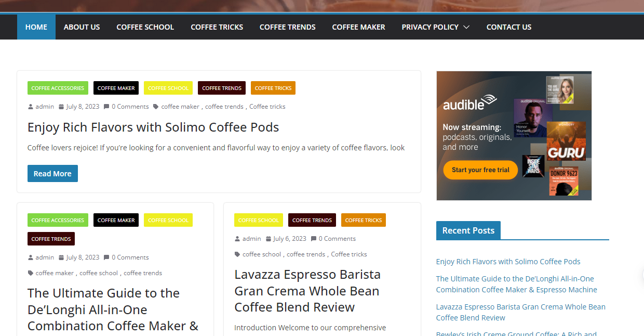Screen dimensions: 644x336
Task: Click the green Coffee Accessories category badge in Solimo post
Action: [58, 88]
